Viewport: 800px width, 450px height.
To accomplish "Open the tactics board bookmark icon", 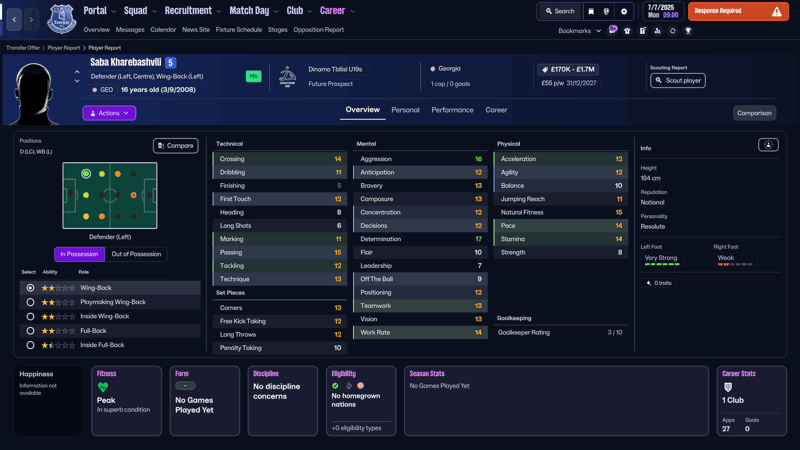I will point(642,31).
